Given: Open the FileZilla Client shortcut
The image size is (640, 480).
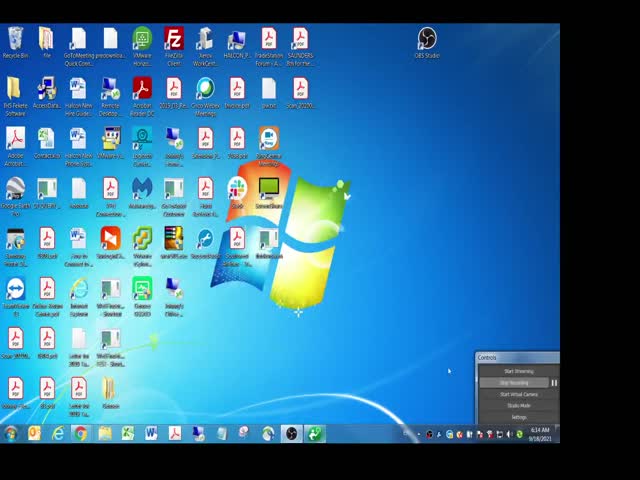Looking at the screenshot, I should point(173,40).
